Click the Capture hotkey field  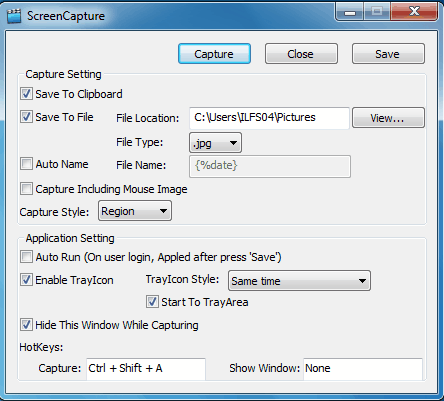(x=146, y=369)
